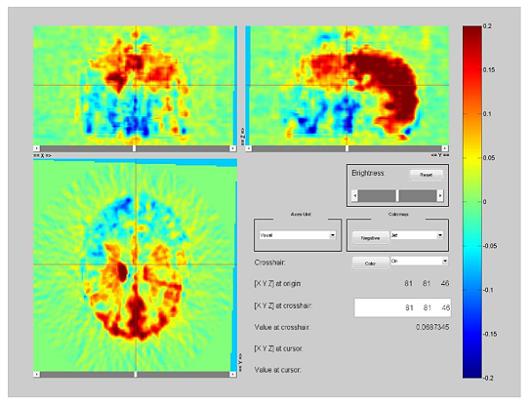Click the XYZ at crosshair input field
The width and height of the screenshot is (532, 407).
click(x=403, y=307)
